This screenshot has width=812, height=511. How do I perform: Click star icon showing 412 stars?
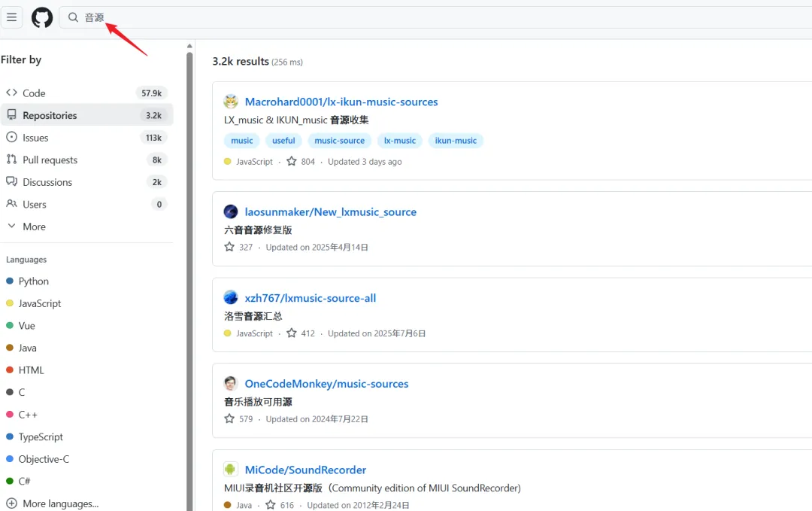292,333
